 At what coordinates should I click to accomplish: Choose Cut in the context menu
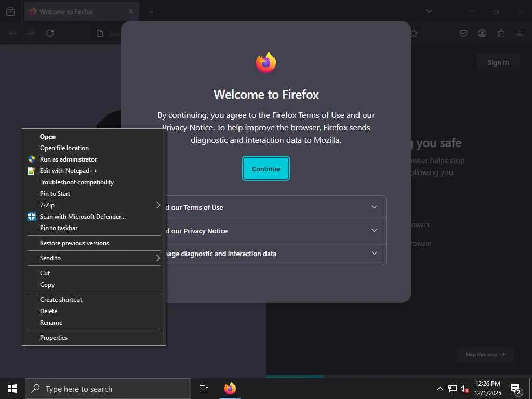[94, 273]
